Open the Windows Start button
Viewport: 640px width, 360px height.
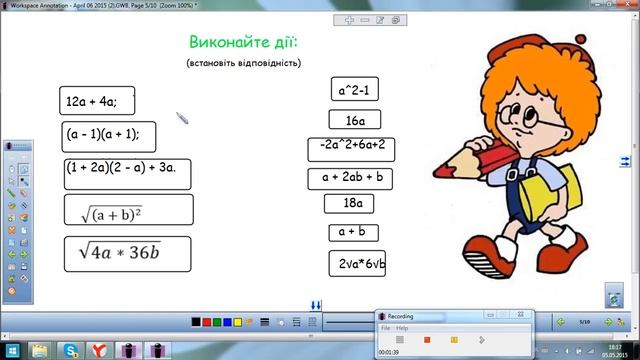click(x=12, y=351)
